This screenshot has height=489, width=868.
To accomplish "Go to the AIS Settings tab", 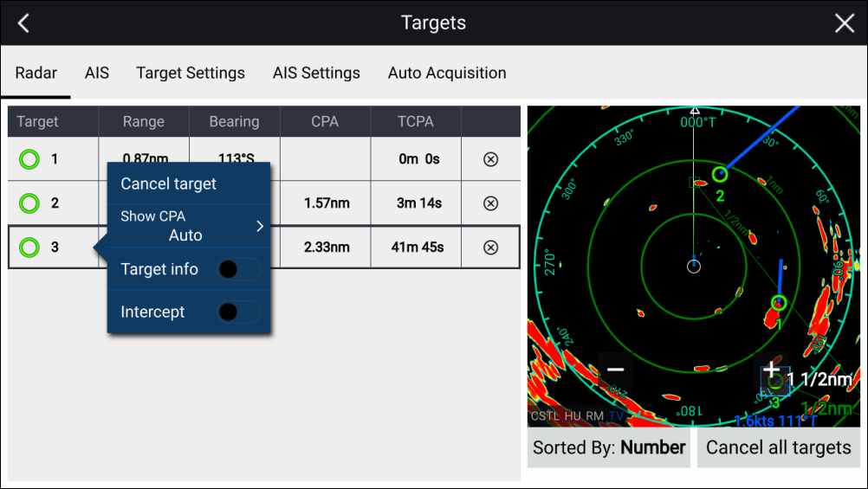I will point(316,74).
